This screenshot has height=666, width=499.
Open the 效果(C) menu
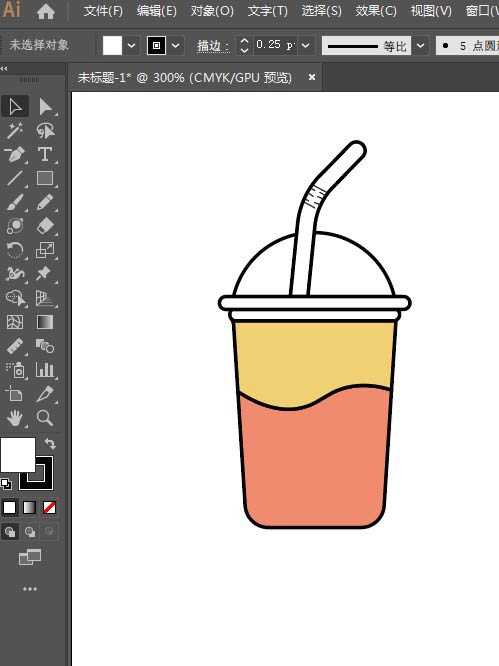(x=376, y=11)
